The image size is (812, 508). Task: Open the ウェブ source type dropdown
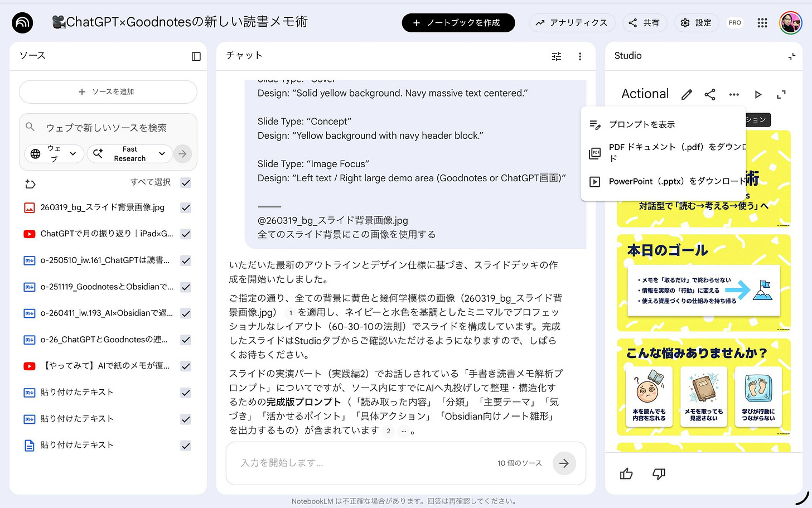pyautogui.click(x=54, y=154)
